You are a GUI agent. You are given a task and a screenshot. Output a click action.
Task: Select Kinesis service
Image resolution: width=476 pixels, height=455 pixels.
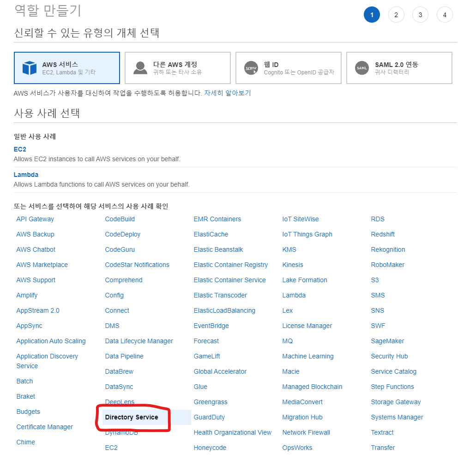point(293,265)
